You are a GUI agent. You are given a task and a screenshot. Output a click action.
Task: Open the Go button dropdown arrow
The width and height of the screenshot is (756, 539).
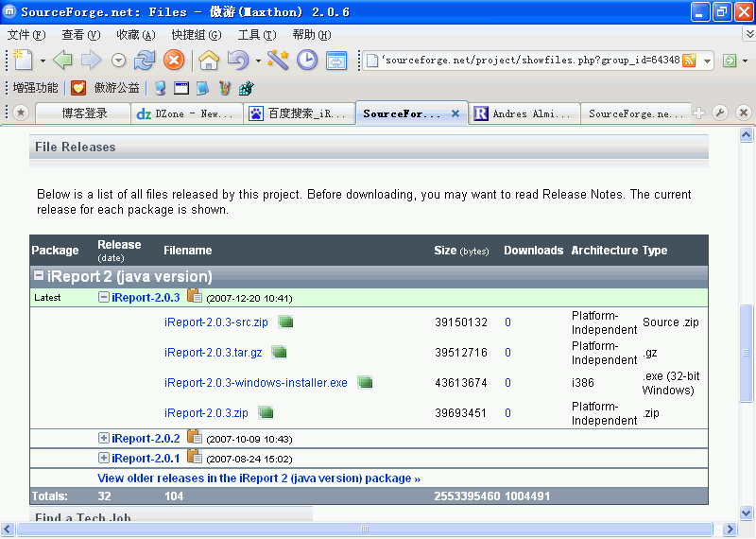(x=745, y=61)
